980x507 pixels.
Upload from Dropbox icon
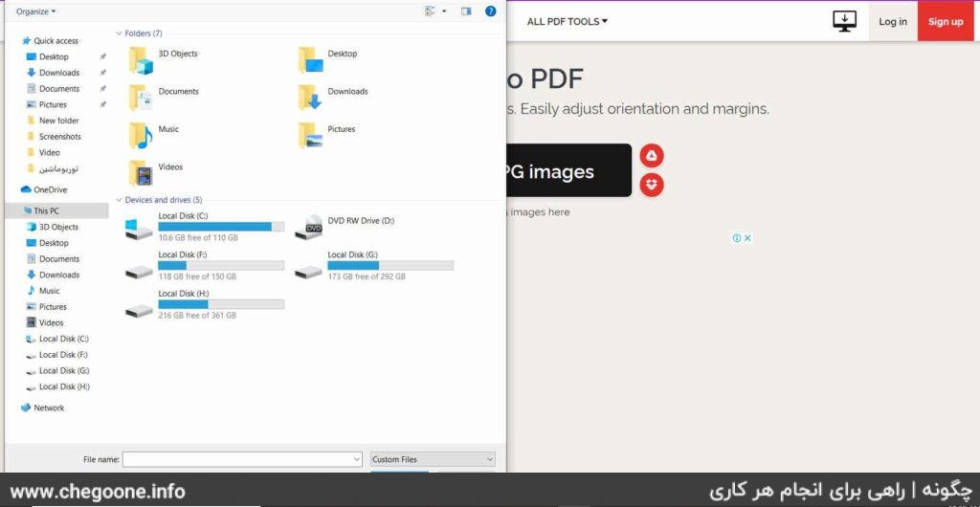point(652,185)
